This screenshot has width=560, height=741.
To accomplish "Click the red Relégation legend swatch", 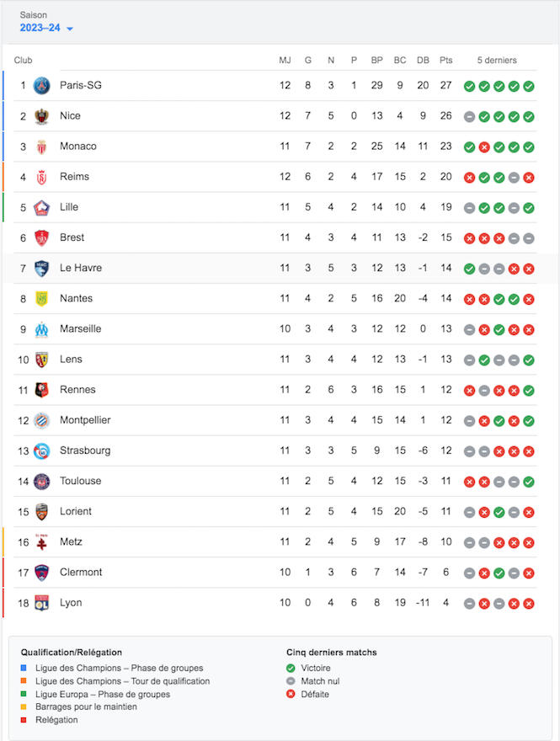I will coord(24,720).
